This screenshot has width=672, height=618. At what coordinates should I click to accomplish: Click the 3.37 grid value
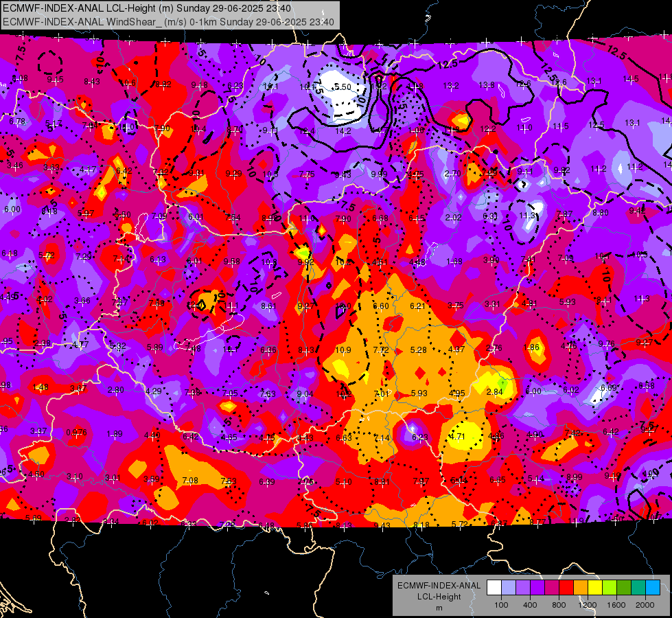click(38, 431)
